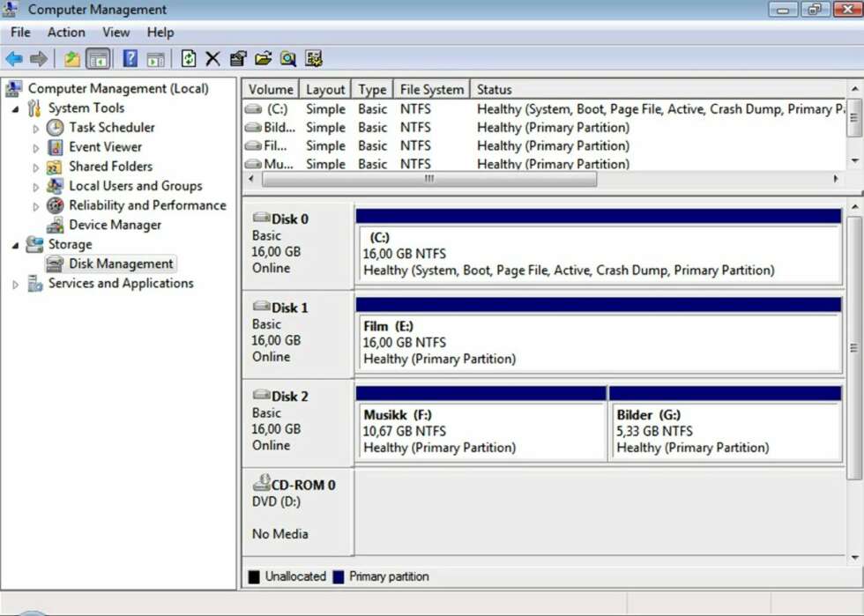Expand the Task Scheduler node arrow

[x=36, y=129]
